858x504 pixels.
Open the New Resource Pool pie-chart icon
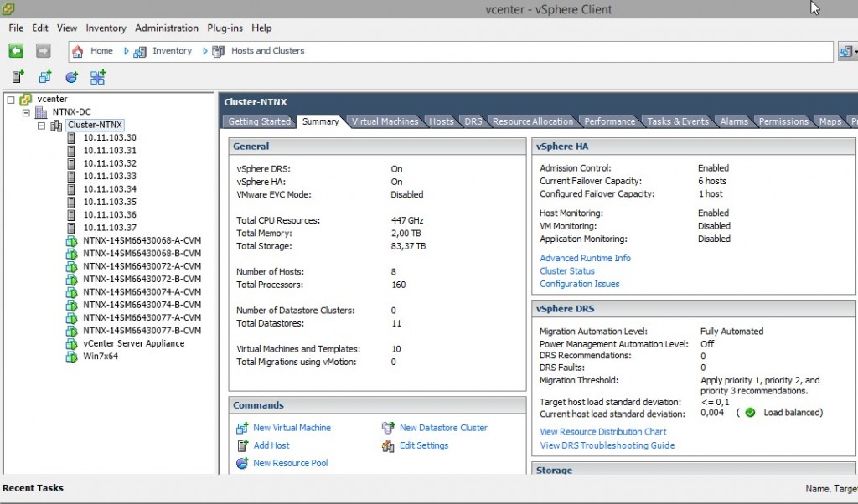point(240,463)
